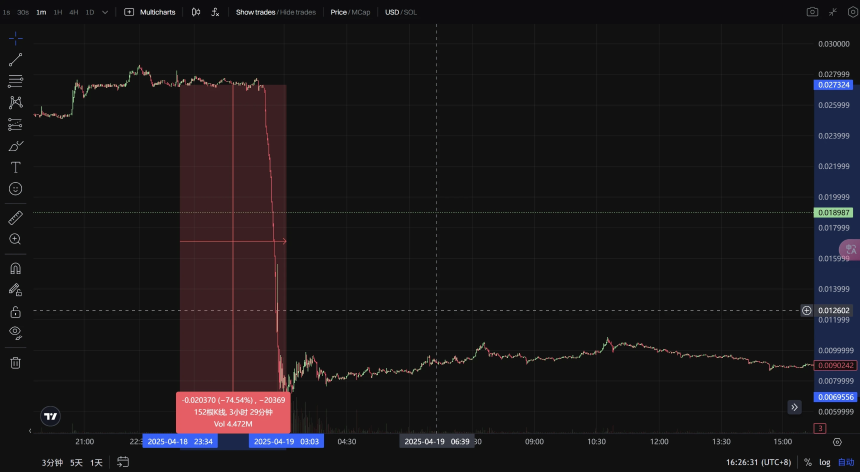Click the scroll to latest bar arrow
860x472 pixels.
coord(794,407)
